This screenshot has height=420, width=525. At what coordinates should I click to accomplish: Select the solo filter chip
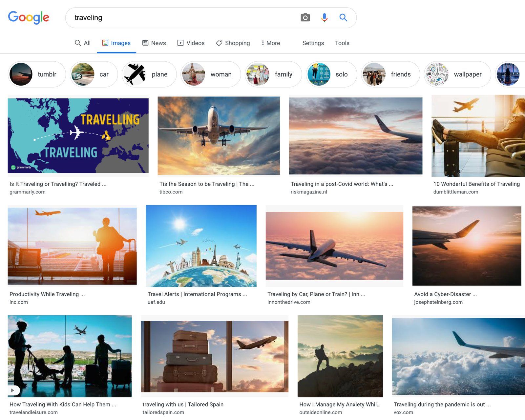(331, 74)
